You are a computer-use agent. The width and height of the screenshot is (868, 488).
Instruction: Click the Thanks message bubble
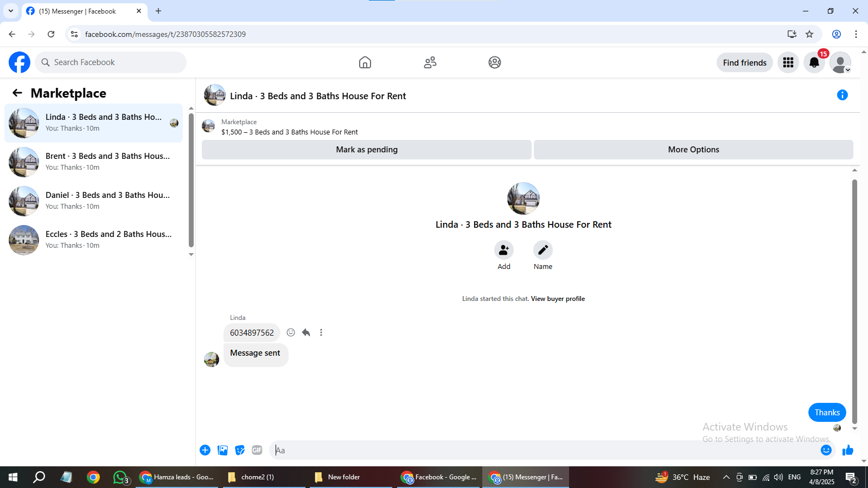pos(827,413)
